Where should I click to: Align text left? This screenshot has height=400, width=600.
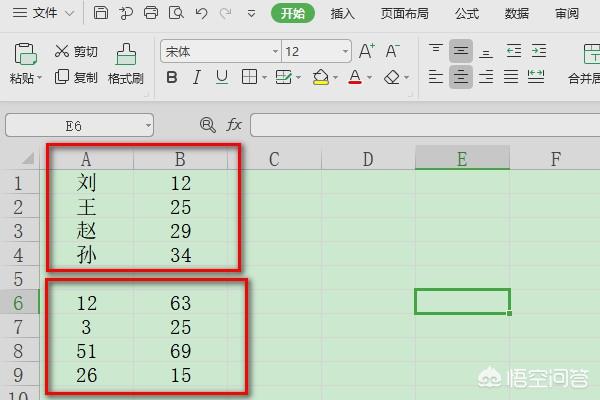[436, 77]
